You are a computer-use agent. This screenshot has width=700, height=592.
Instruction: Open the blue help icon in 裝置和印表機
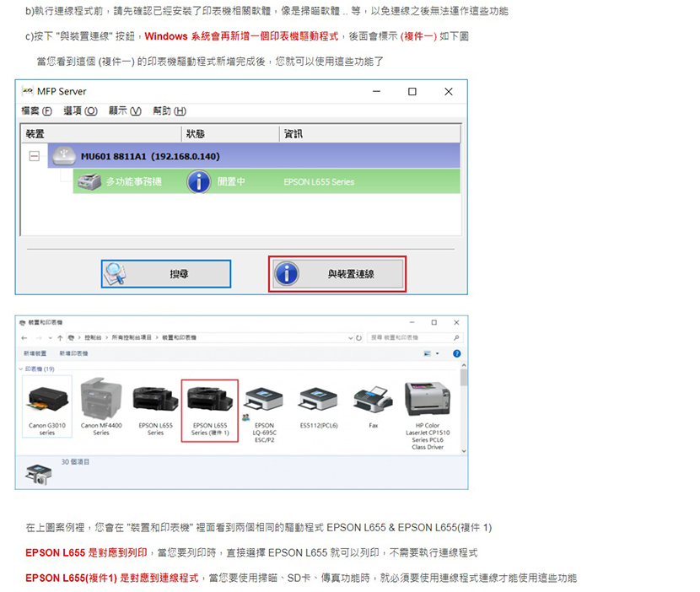[x=457, y=353]
